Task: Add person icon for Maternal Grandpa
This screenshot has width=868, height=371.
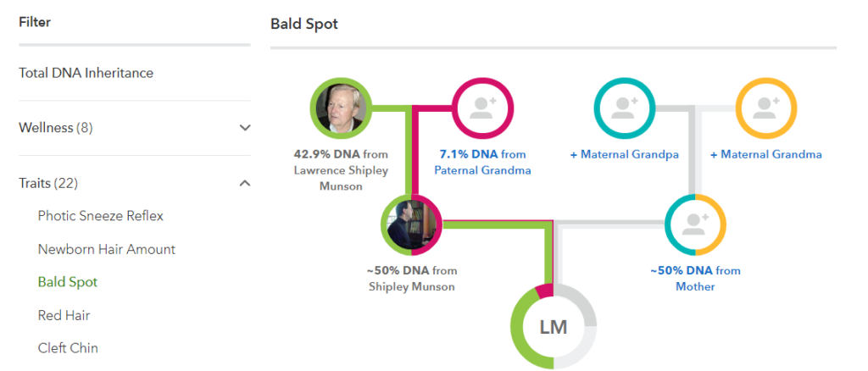Action: click(x=625, y=108)
